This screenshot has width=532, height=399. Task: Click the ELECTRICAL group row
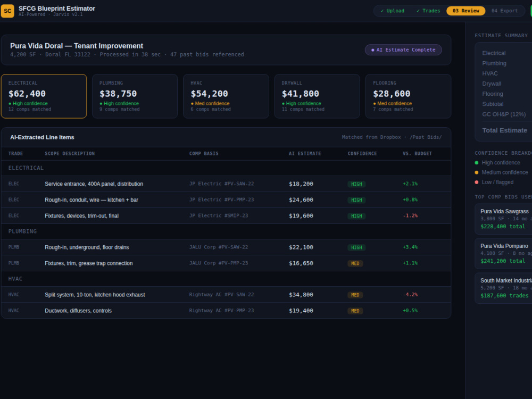[226, 168]
